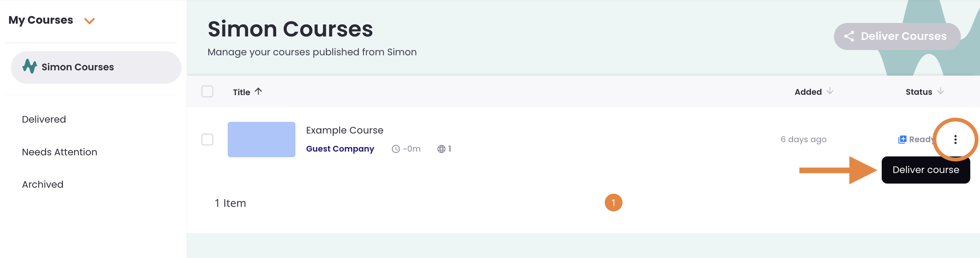Click the clock duration icon
Viewport: 980px width, 258px height.
[x=396, y=149]
